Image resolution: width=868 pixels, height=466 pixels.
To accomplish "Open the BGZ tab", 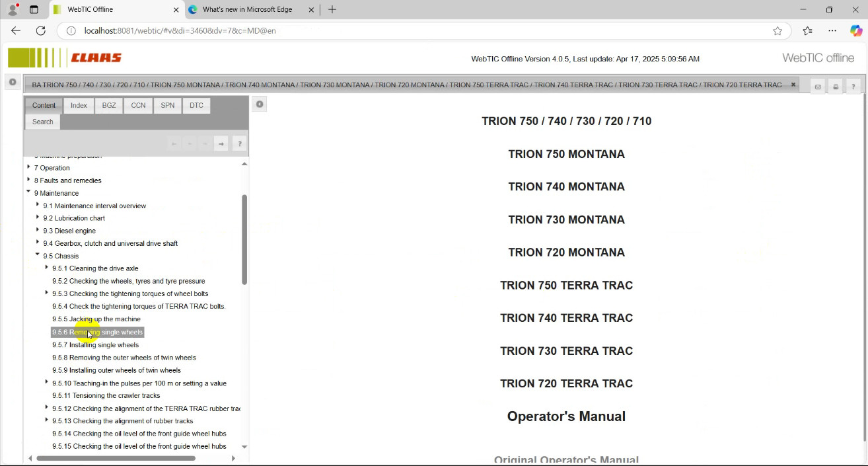I will (x=109, y=106).
